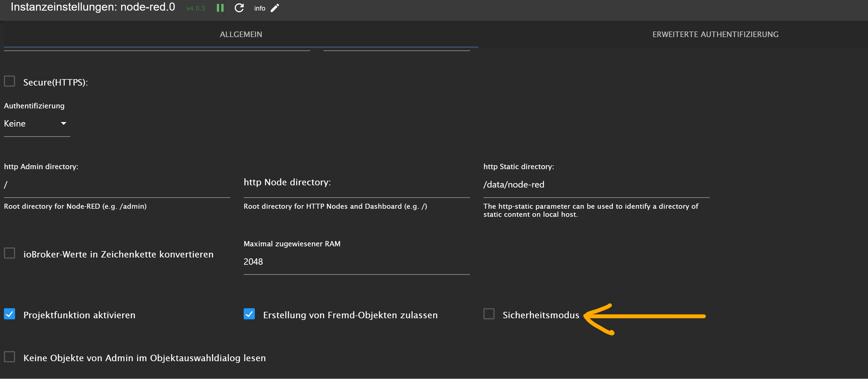Click the pencil edit icon
The height and width of the screenshot is (379, 868).
pyautogui.click(x=275, y=8)
